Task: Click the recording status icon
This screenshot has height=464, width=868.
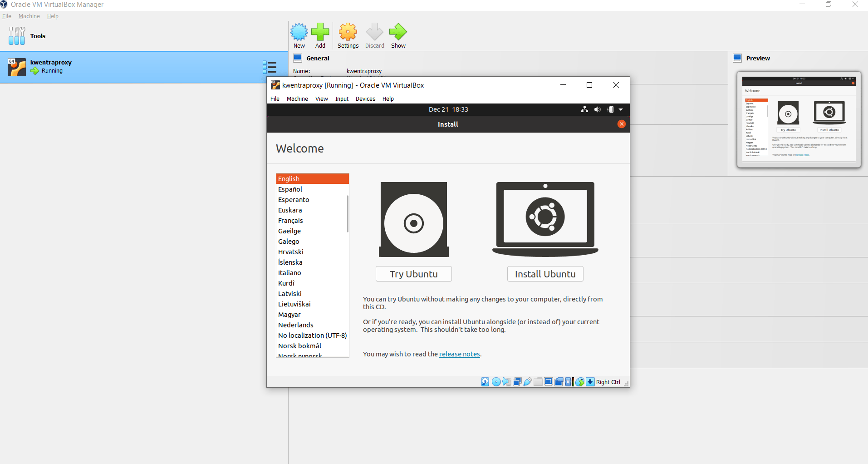Action: pyautogui.click(x=559, y=382)
